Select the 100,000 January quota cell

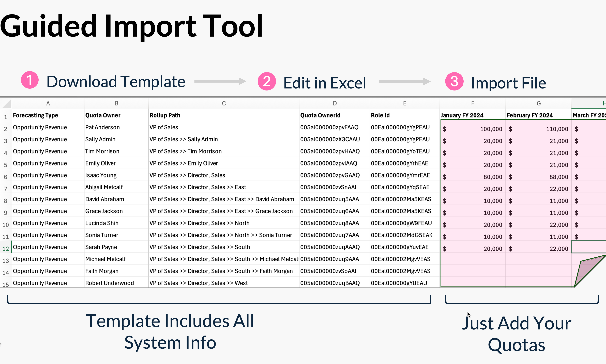473,129
